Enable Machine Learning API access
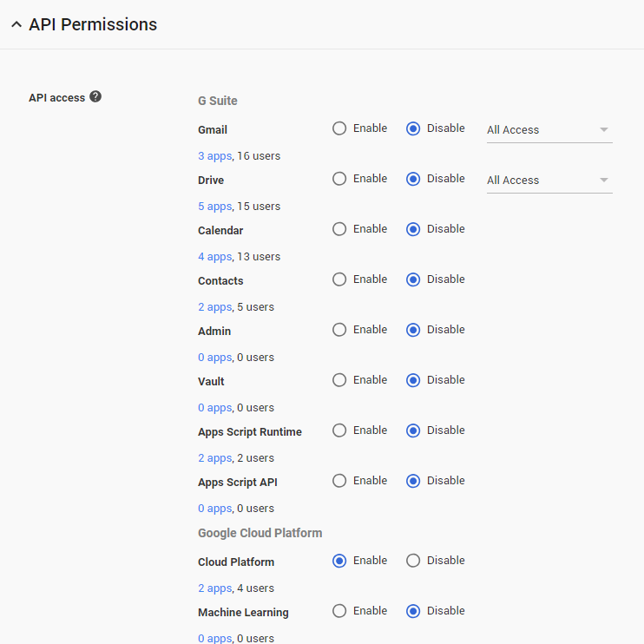Viewport: 644px width, 644px height. (339, 611)
